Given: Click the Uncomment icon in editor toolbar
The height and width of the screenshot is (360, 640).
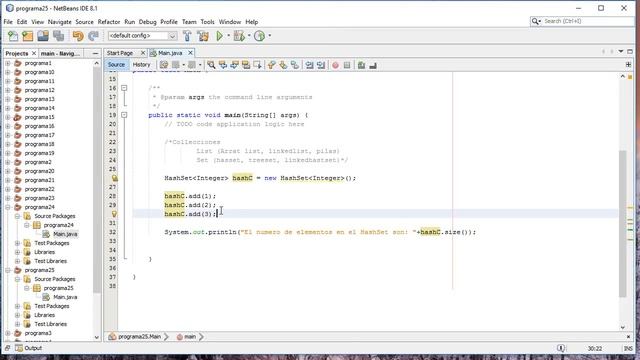Looking at the screenshot, I should pos(373,65).
